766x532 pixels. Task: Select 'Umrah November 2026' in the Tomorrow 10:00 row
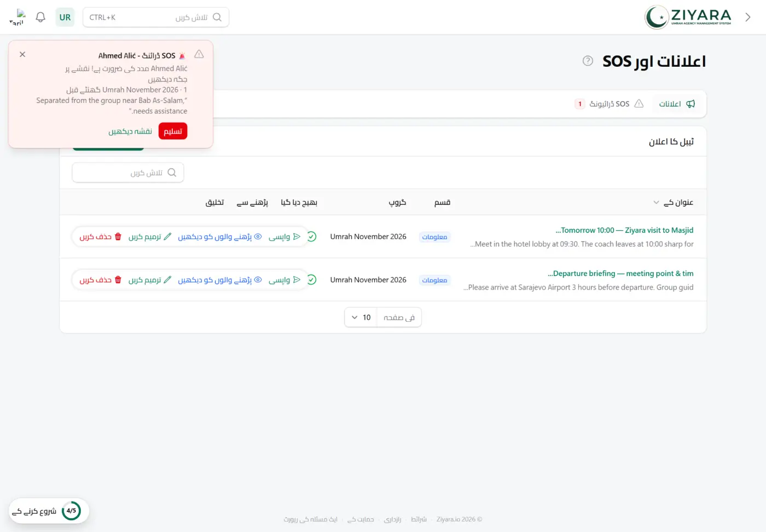(x=368, y=236)
